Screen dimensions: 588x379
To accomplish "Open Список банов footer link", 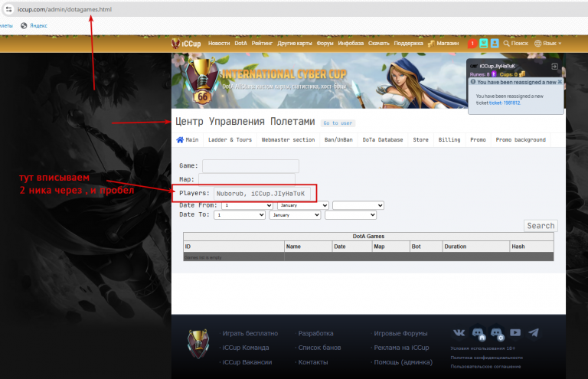I will 319,348.
